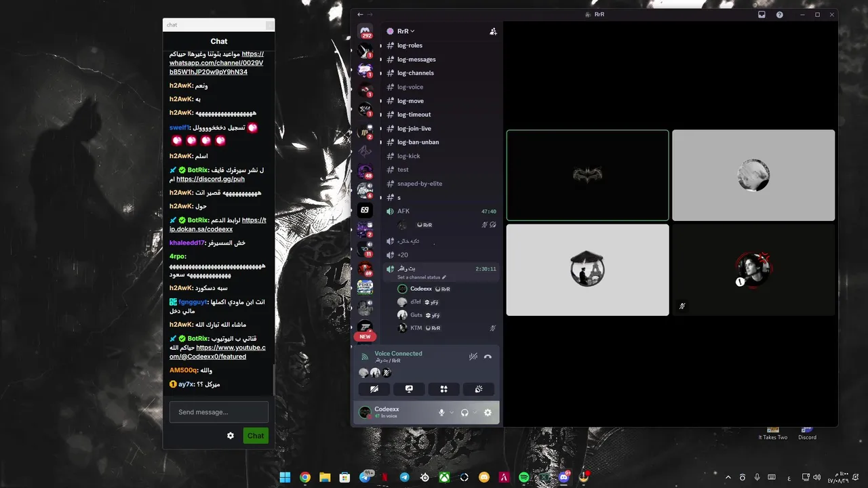868x488 pixels.
Task: Go back with Discord's left arrow
Action: coord(360,14)
